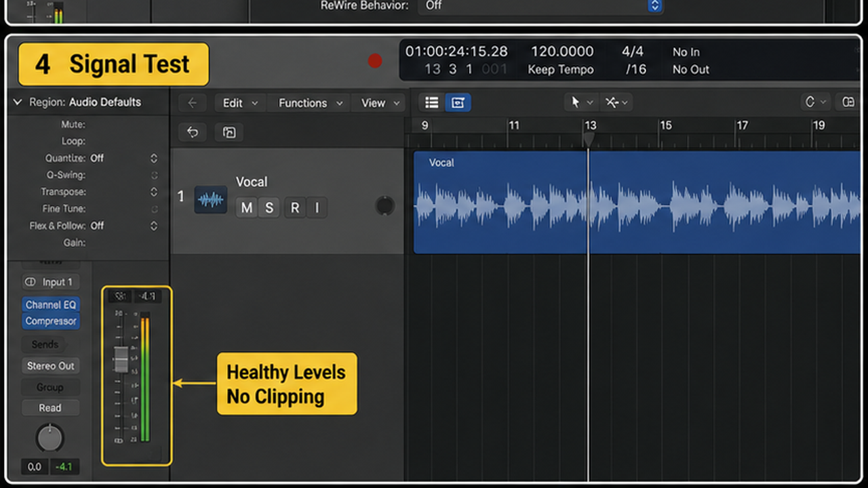Open the Compressor plug-in

pos(51,321)
